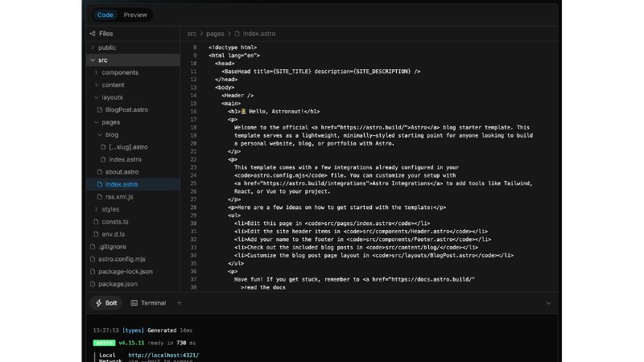Click the '>read the docs' code line
Screen dimensions: 644x362
[263, 287]
